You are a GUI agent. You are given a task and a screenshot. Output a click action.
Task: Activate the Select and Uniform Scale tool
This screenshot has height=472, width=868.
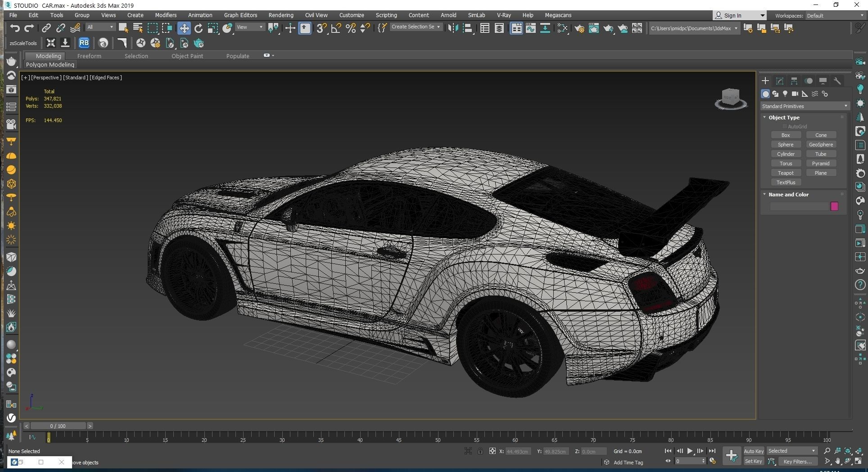point(213,28)
